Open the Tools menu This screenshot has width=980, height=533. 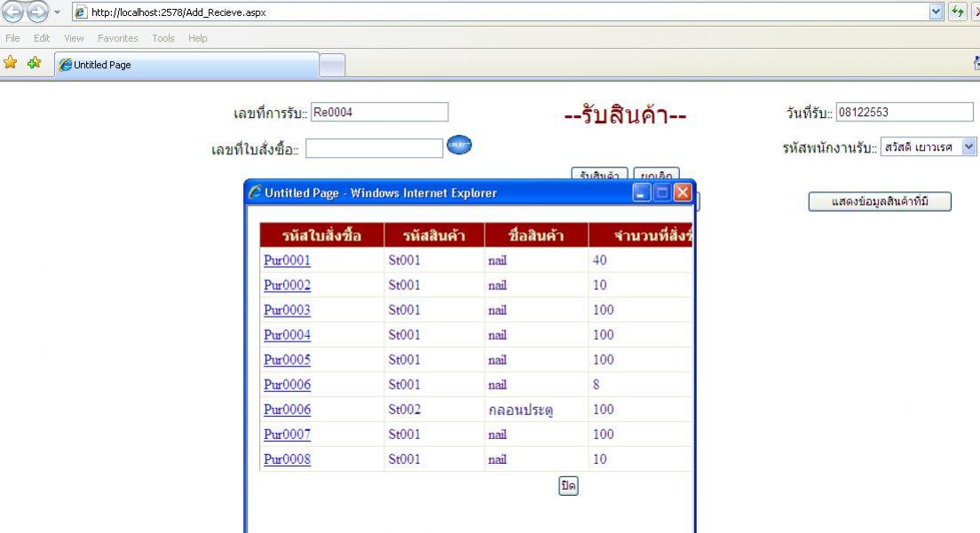[163, 38]
